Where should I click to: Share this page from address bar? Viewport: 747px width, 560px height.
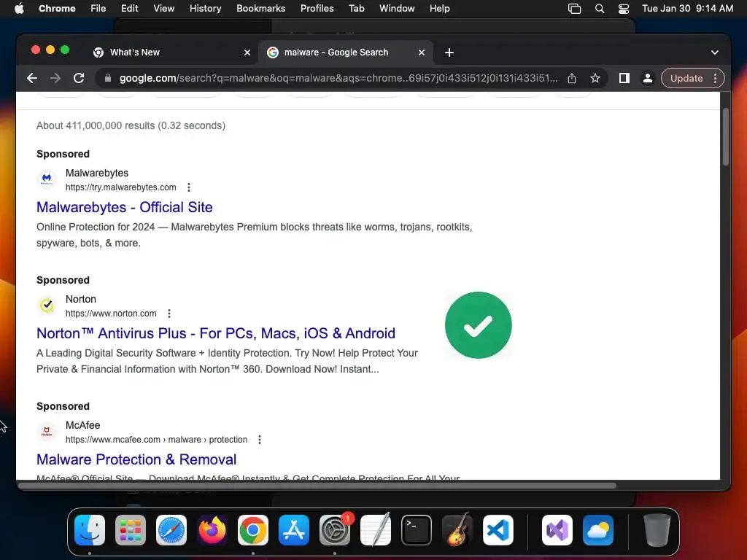(572, 78)
